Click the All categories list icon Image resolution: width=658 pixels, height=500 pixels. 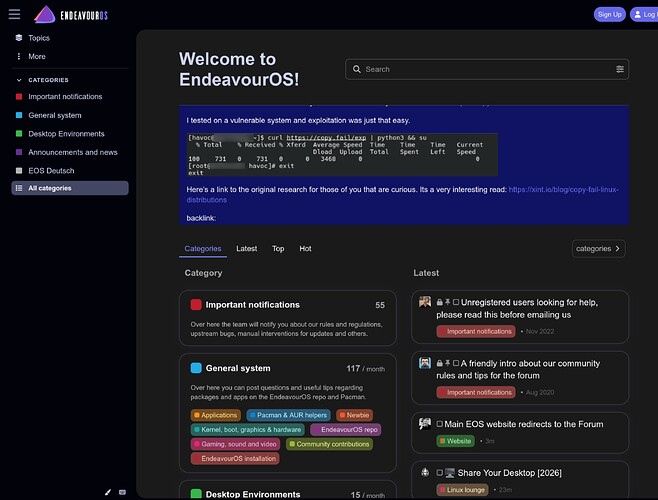(x=19, y=188)
